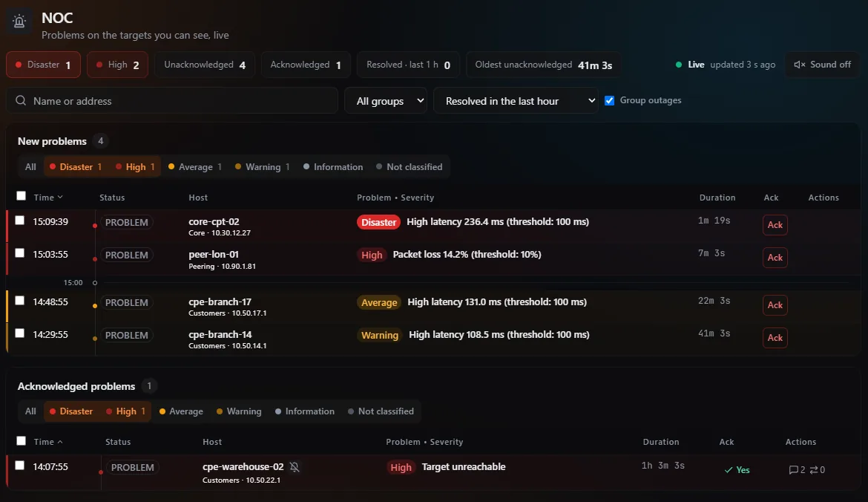The image size is (868, 502).
Task: Click PROBLEM status pill for core-cpt-02
Action: click(x=127, y=222)
